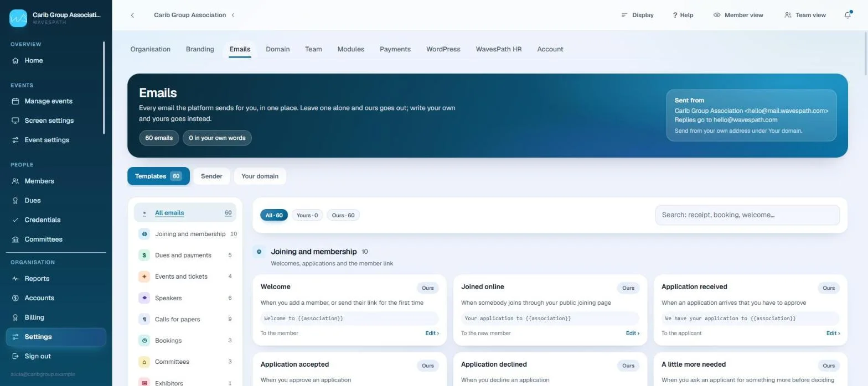Open the WavesPath HR tab

(x=499, y=49)
